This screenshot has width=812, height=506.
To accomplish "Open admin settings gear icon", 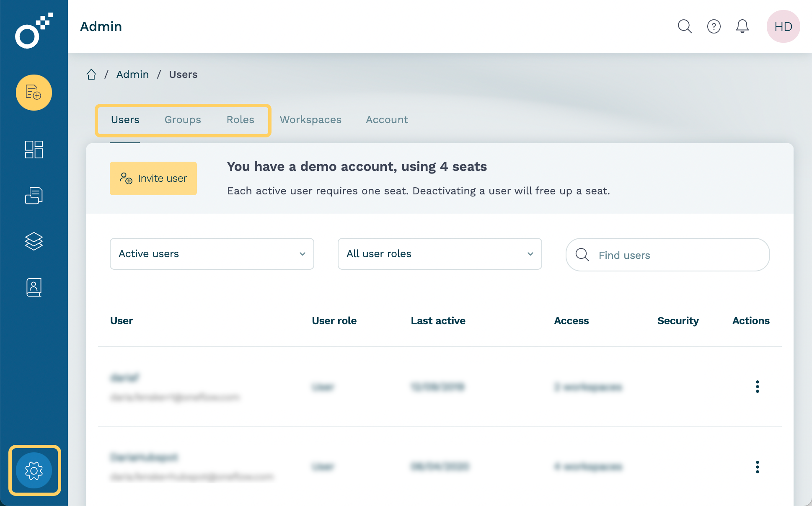I will point(34,470).
